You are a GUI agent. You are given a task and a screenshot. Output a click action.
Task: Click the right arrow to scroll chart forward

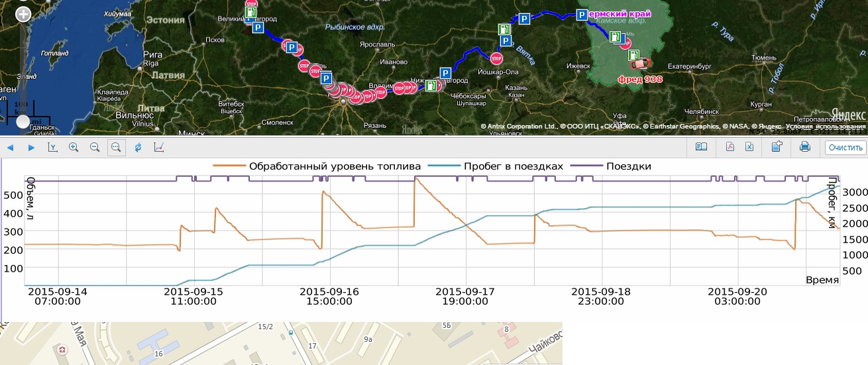click(31, 147)
